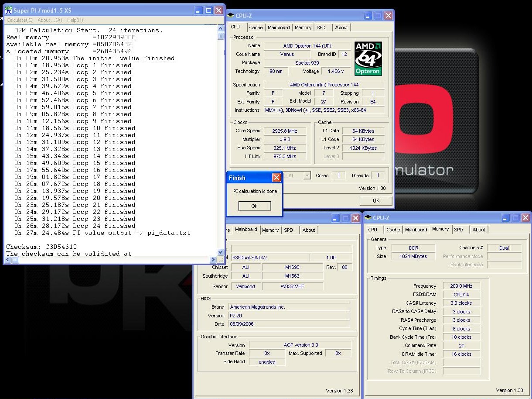Click the Sensor value W83627HF
This screenshot has height=399, width=532.
(293, 286)
